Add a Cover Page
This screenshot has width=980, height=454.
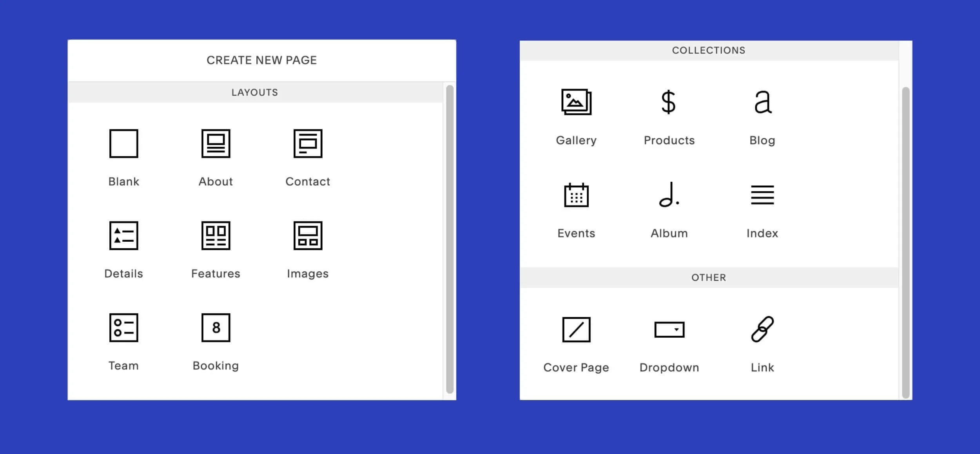576,329
